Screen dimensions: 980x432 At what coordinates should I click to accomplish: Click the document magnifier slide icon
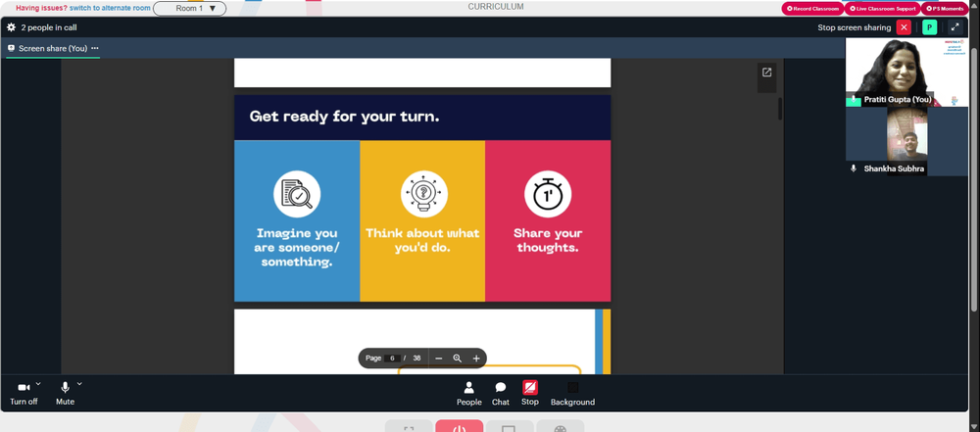(x=297, y=194)
